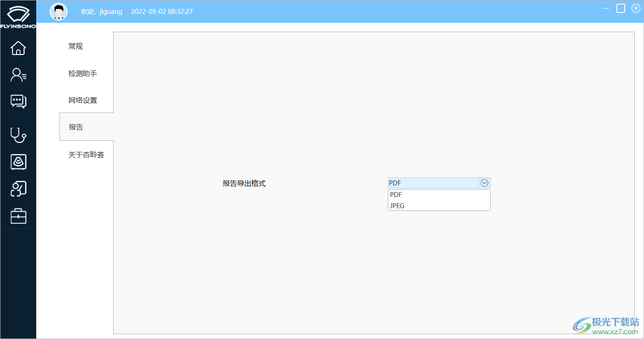Image resolution: width=644 pixels, height=339 pixels.
Task: Click the user avatar picture
Action: coord(59,12)
